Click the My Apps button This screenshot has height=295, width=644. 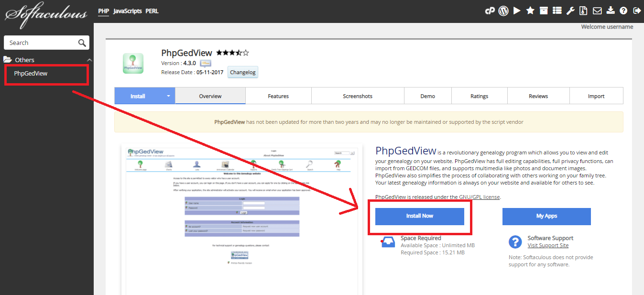[x=546, y=216]
